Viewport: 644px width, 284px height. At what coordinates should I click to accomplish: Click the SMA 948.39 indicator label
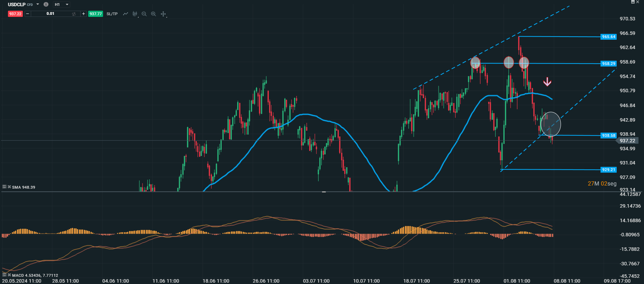pyautogui.click(x=24, y=187)
